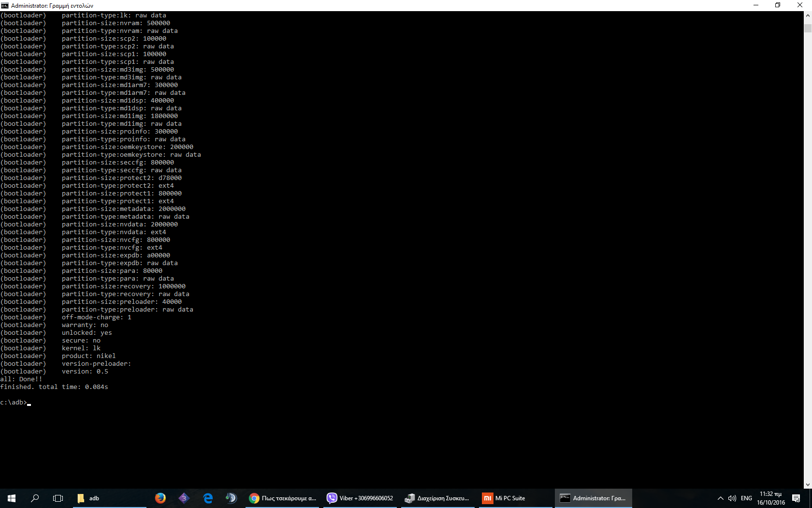Launch Microsoft Edge from the taskbar
Screen dimensions: 812x508
click(208, 498)
